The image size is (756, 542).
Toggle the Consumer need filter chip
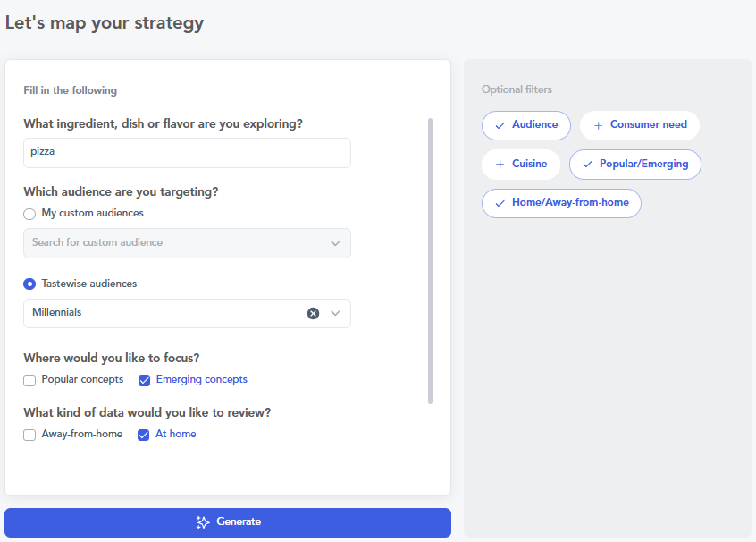tap(640, 125)
